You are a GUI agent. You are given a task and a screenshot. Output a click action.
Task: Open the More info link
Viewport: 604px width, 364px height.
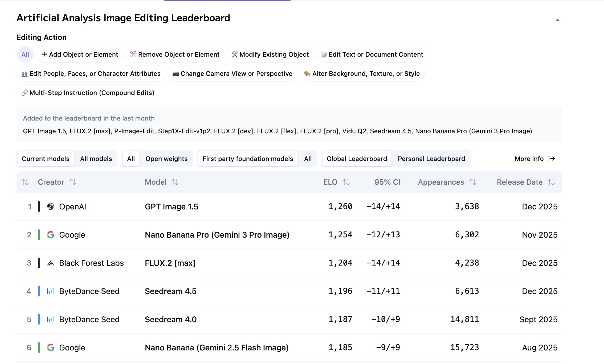535,159
